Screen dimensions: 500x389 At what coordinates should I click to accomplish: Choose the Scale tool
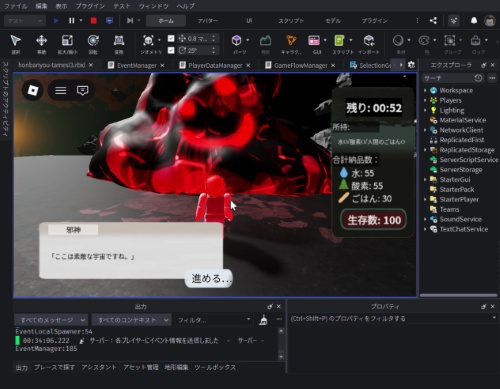[x=67, y=41]
